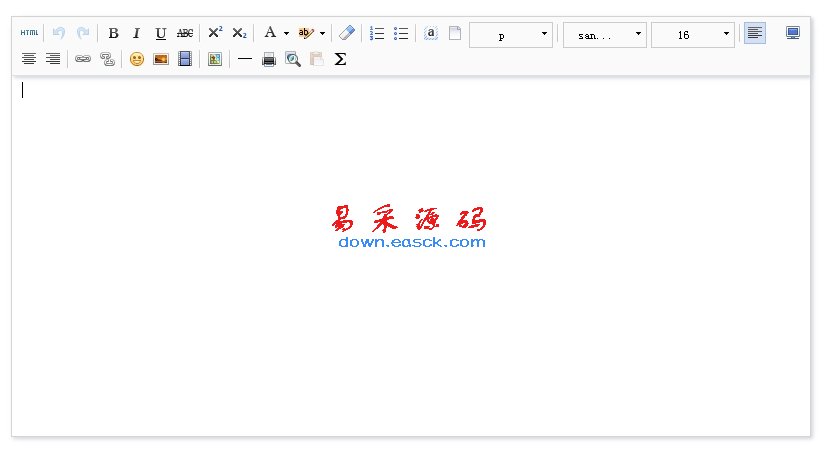The image size is (824, 460).
Task: Open the paragraph format 'p' dropdown
Action: [511, 35]
